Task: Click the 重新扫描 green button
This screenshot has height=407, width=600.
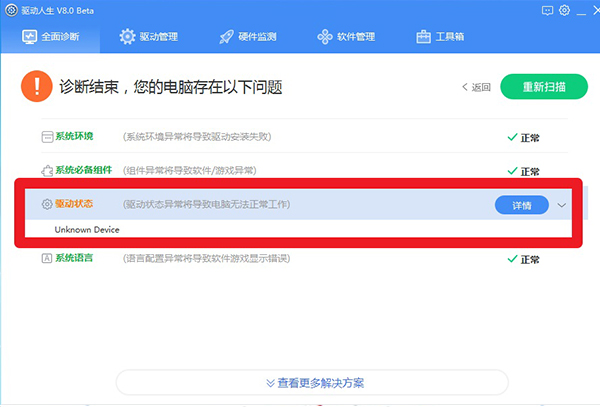Action: pos(544,86)
